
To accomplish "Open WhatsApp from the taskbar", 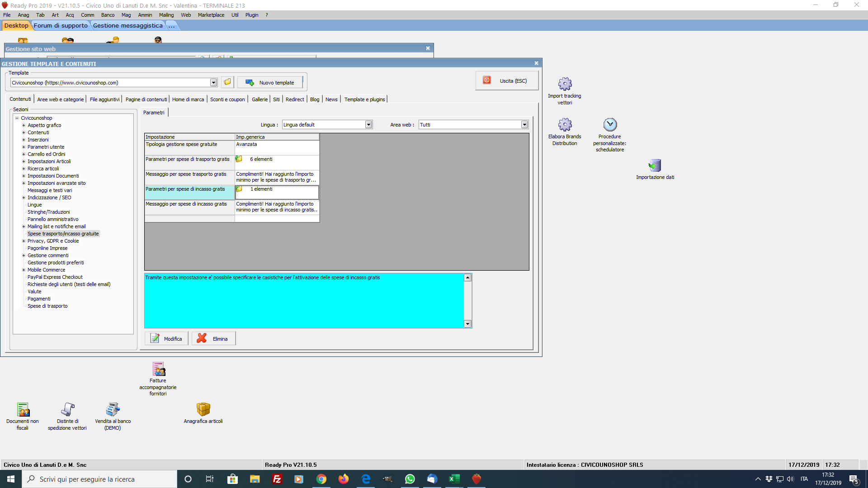I will 410,479.
